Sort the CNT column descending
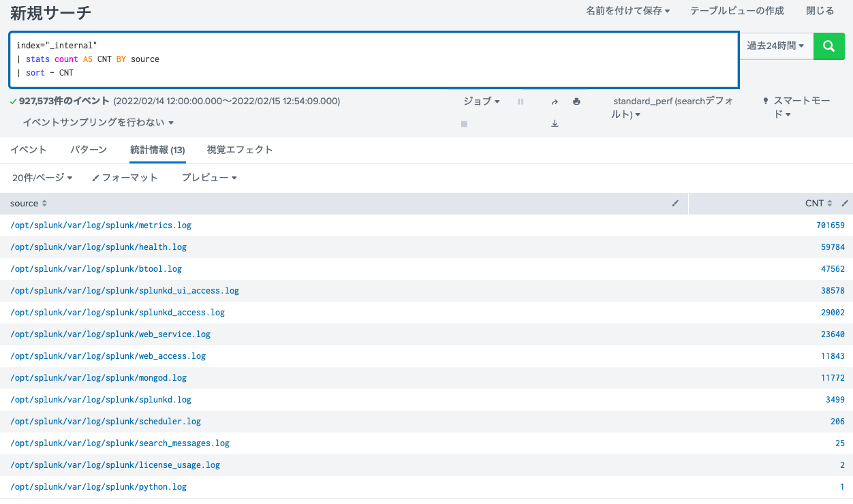853x504 pixels. pos(831,203)
